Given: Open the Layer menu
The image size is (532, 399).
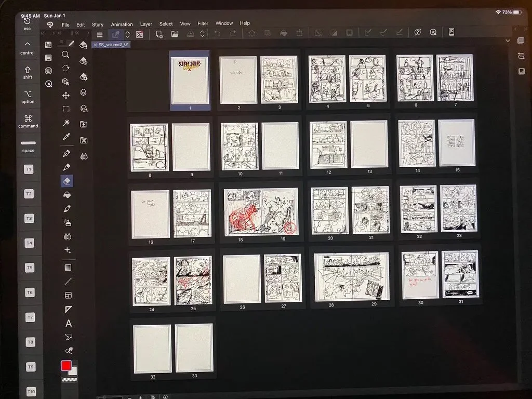Looking at the screenshot, I should [146, 24].
